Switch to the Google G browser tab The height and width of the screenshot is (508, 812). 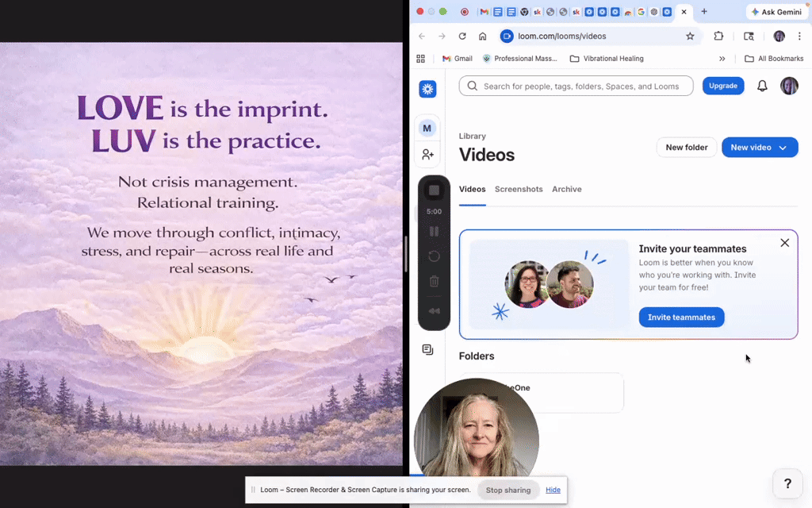[x=641, y=11]
